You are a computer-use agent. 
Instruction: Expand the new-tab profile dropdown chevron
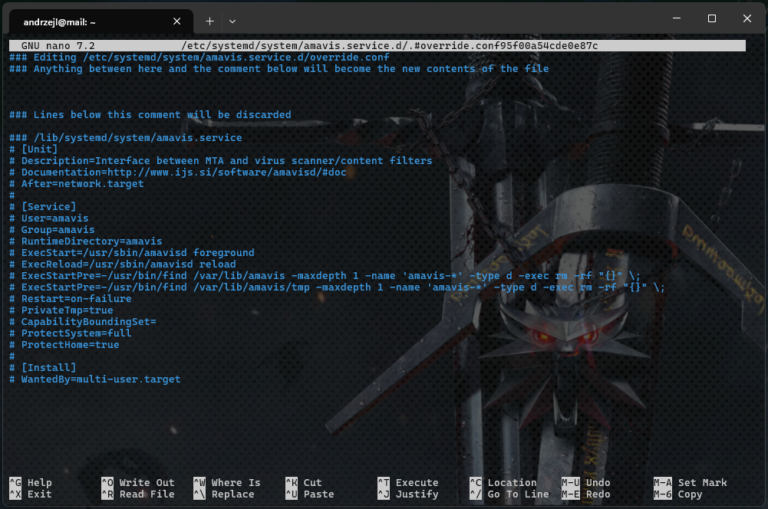(232, 22)
